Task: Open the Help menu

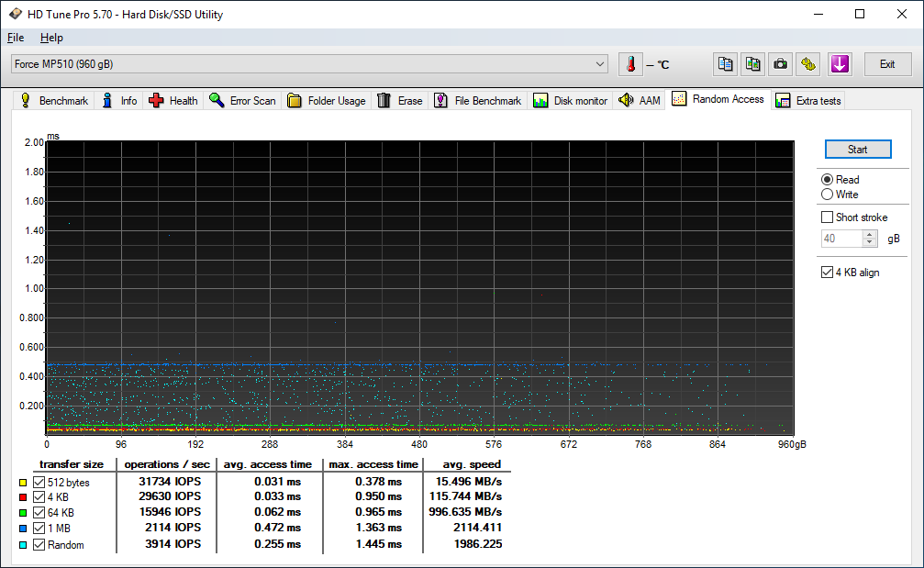Action: point(51,38)
